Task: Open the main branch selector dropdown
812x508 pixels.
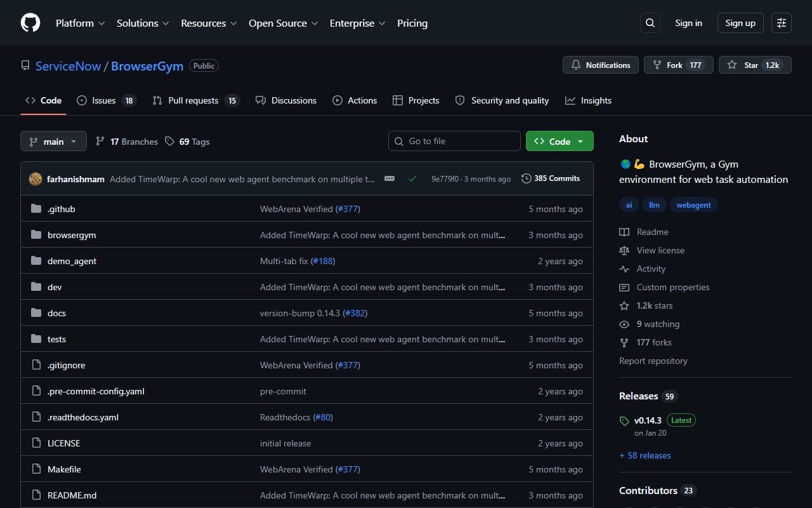Action: 53,141
